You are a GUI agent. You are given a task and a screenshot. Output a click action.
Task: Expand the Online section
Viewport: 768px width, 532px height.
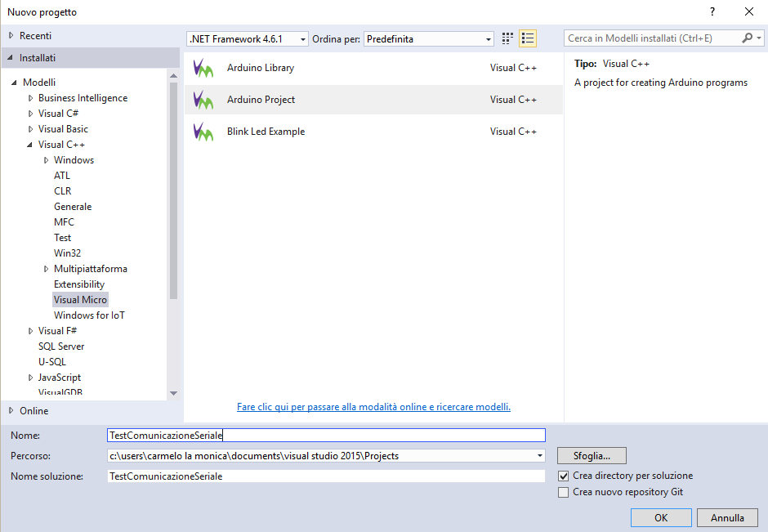pyautogui.click(x=11, y=410)
